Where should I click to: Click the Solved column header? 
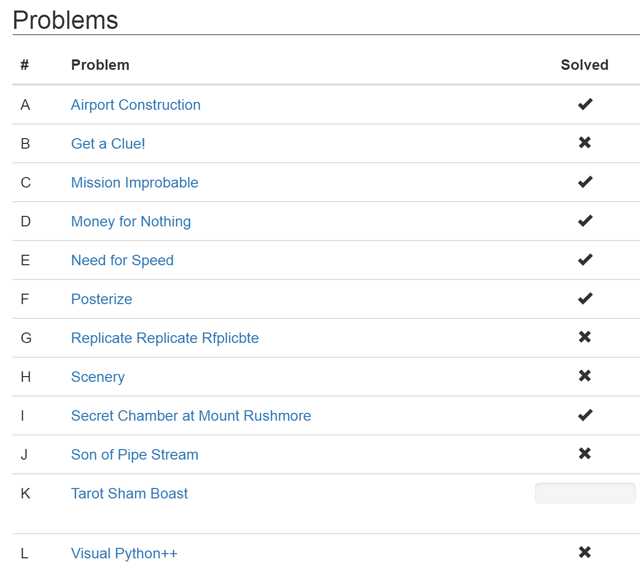click(584, 65)
